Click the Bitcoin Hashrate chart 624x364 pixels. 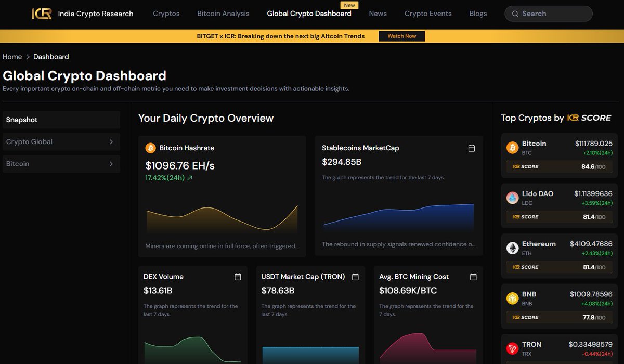coord(222,219)
